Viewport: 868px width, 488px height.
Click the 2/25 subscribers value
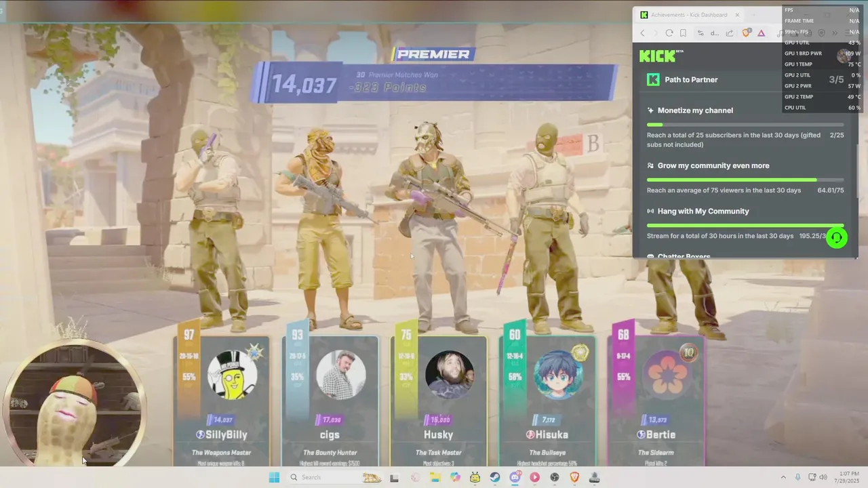(837, 135)
